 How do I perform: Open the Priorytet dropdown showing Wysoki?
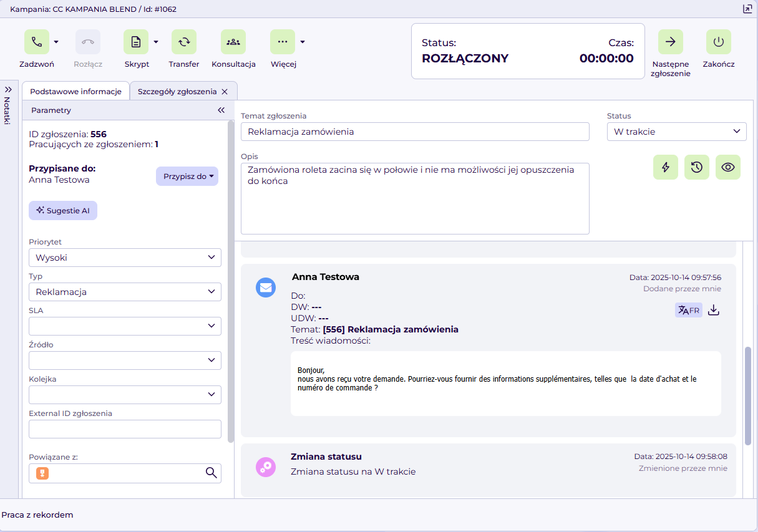point(125,258)
